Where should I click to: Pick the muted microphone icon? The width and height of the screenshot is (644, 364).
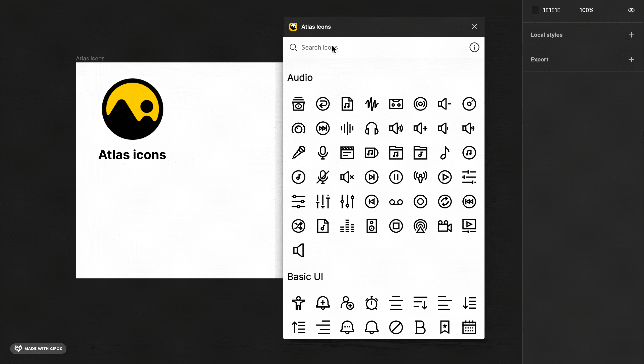click(x=323, y=177)
